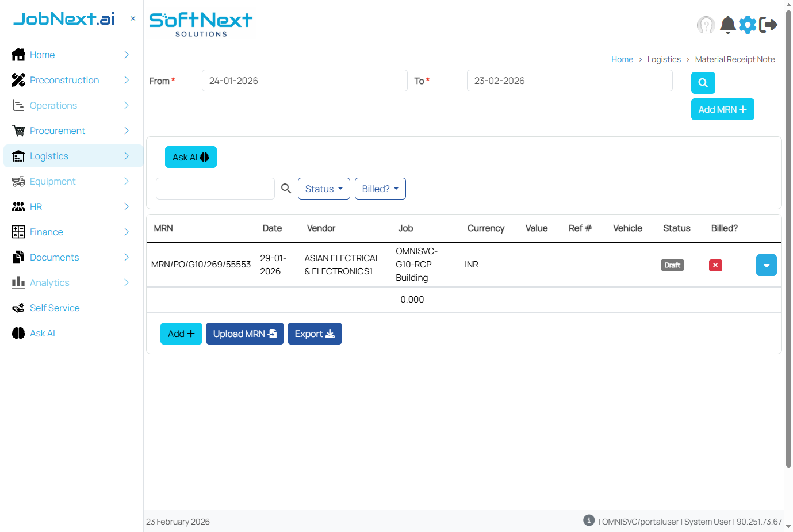Click the settings gear icon

748,25
